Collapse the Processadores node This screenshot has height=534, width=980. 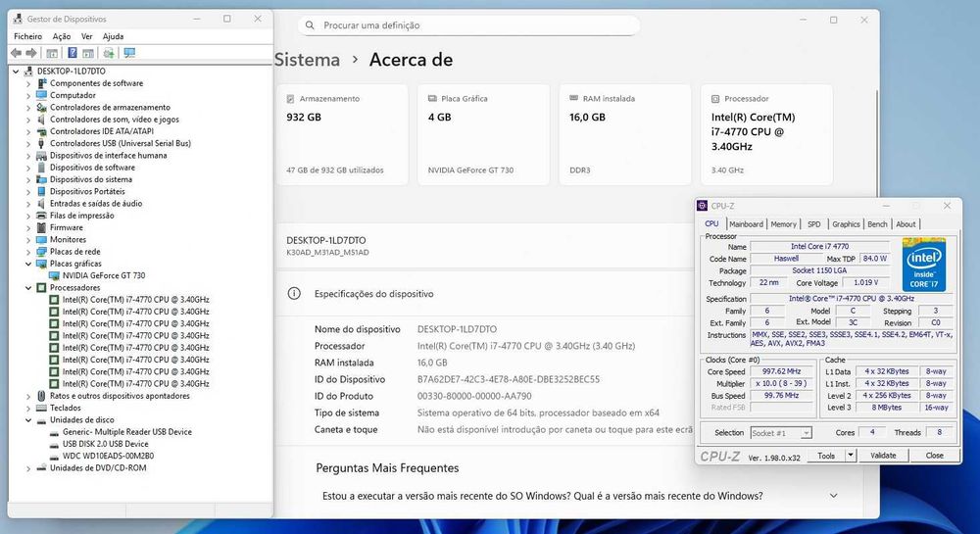pos(28,287)
